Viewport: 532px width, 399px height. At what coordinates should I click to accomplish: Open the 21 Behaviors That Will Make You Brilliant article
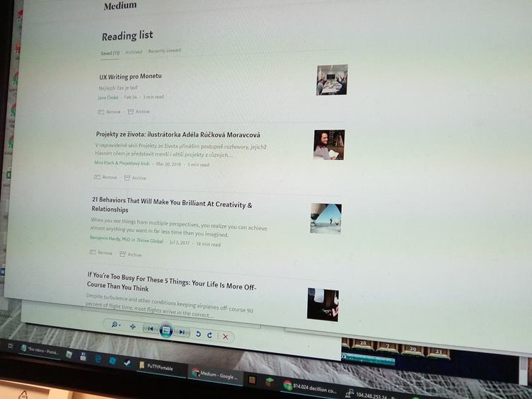tap(172, 204)
